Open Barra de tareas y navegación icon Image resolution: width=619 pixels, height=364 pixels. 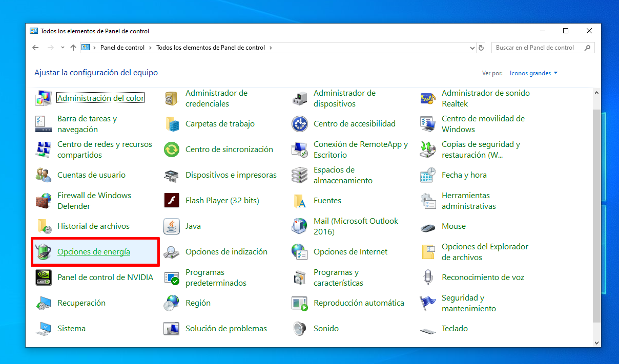coord(43,123)
